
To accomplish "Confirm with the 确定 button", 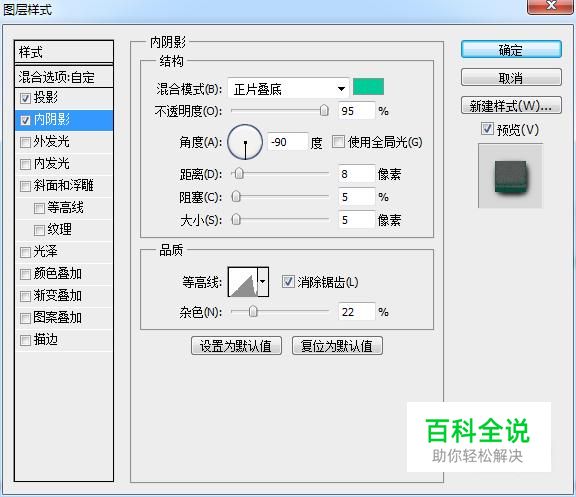I will click(x=511, y=49).
